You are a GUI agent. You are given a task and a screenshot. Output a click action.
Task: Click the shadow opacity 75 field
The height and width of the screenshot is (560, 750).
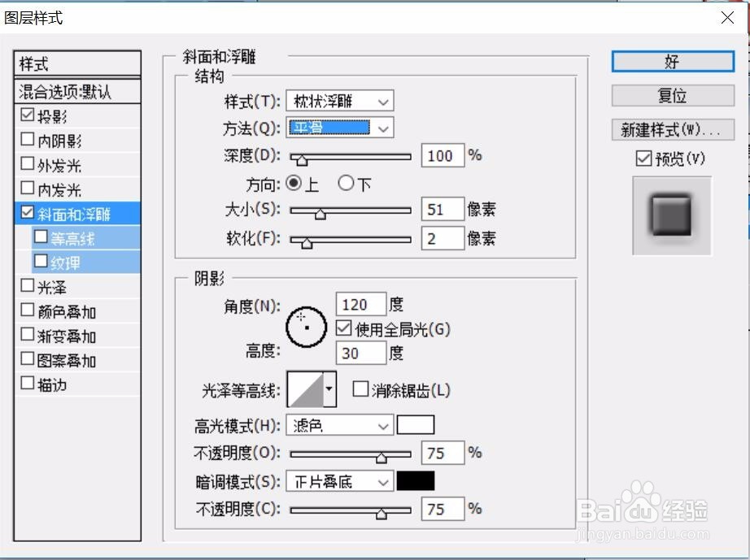tap(443, 509)
